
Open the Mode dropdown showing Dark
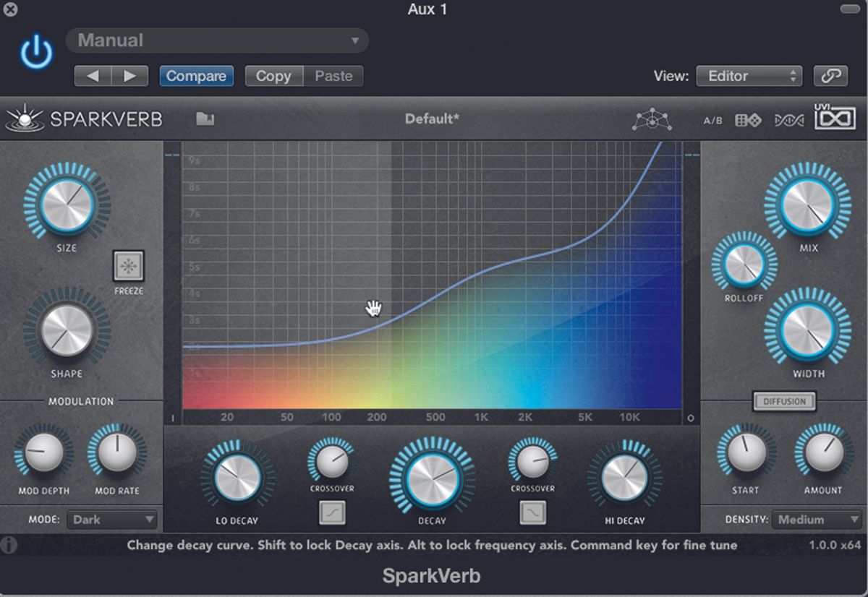click(111, 519)
